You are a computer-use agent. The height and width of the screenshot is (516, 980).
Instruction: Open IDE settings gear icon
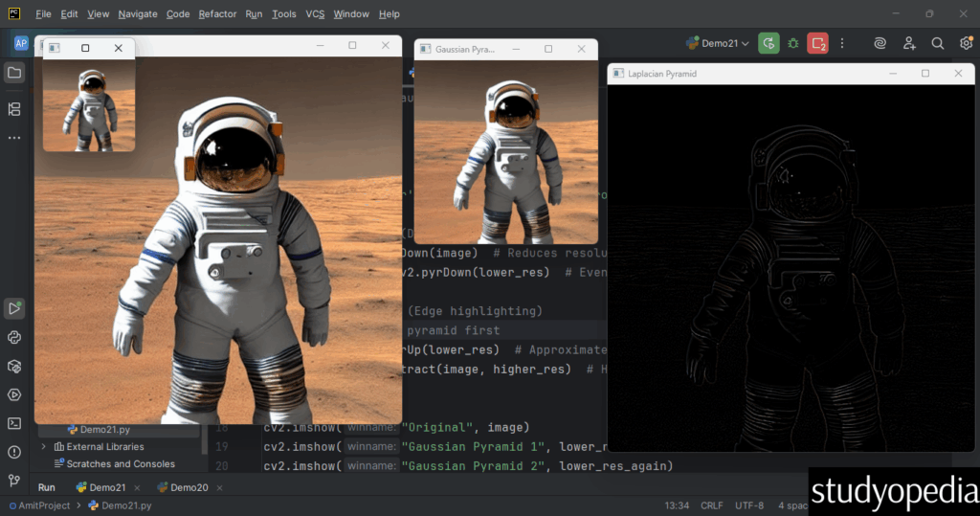click(x=967, y=43)
